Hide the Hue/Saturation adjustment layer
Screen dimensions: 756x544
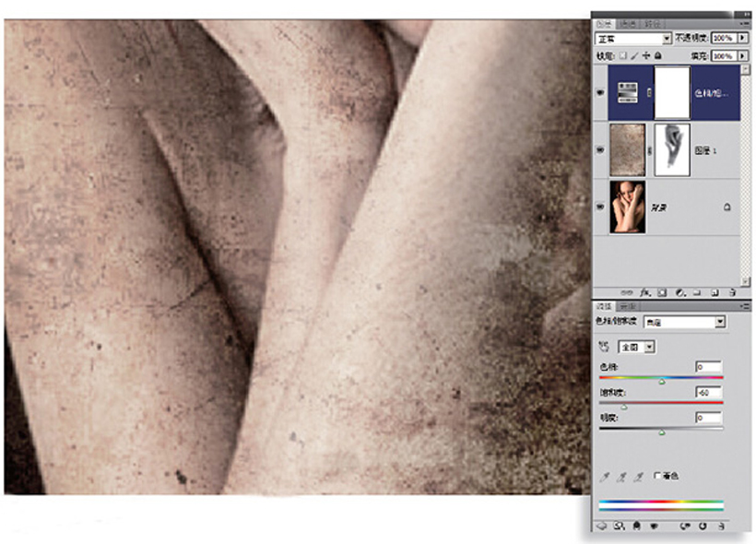pyautogui.click(x=600, y=92)
